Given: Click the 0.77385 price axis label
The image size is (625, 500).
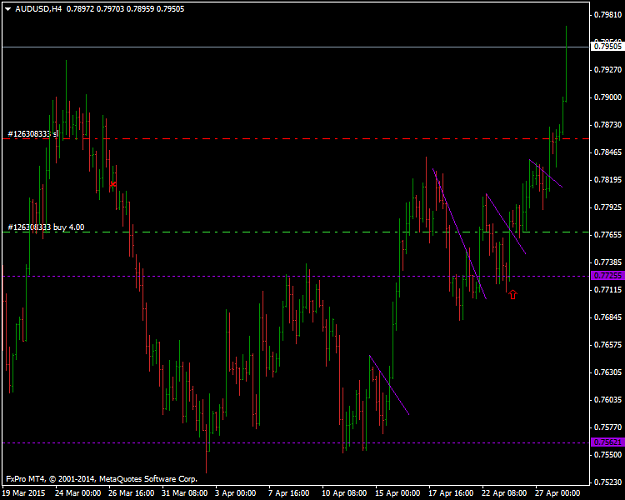Looking at the screenshot, I should [x=607, y=262].
